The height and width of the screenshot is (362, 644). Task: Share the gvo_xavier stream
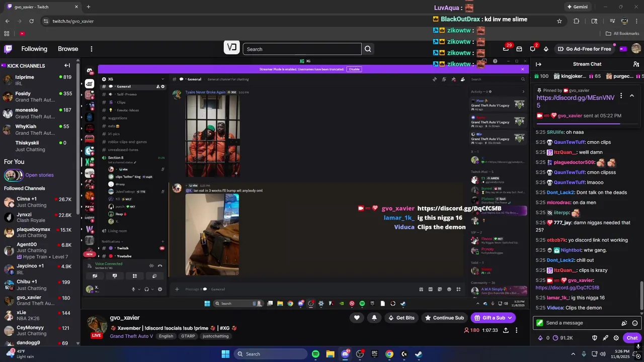click(x=506, y=330)
